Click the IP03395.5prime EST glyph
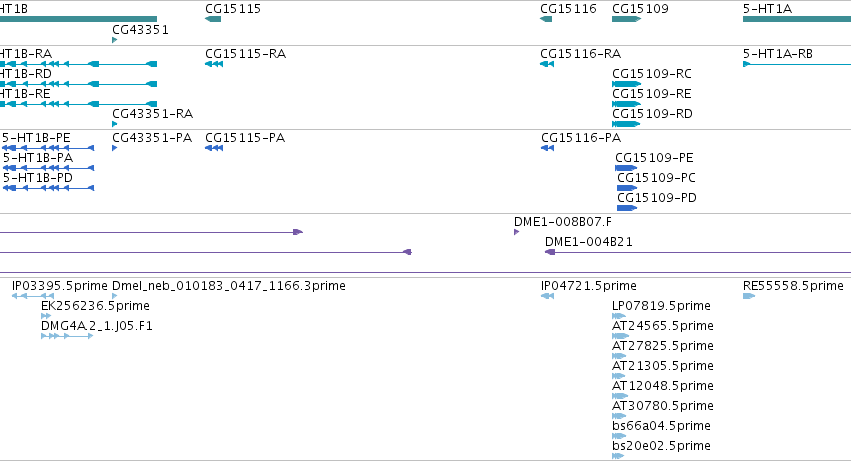The height and width of the screenshot is (461, 851). pos(33,296)
